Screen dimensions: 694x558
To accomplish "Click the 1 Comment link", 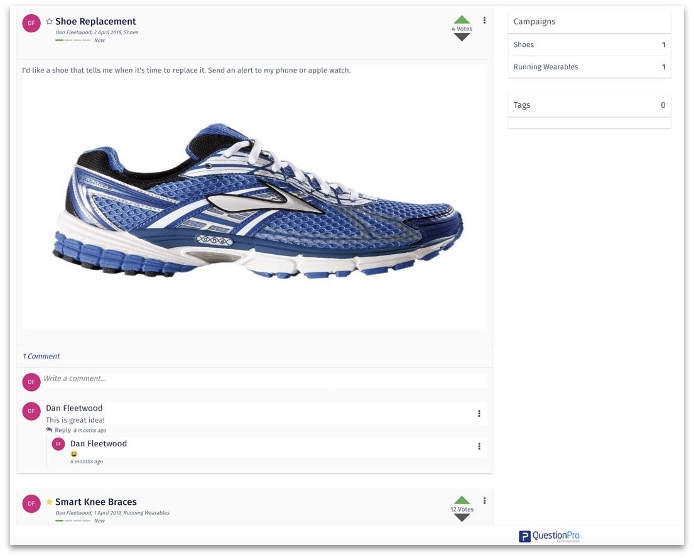I will point(41,356).
